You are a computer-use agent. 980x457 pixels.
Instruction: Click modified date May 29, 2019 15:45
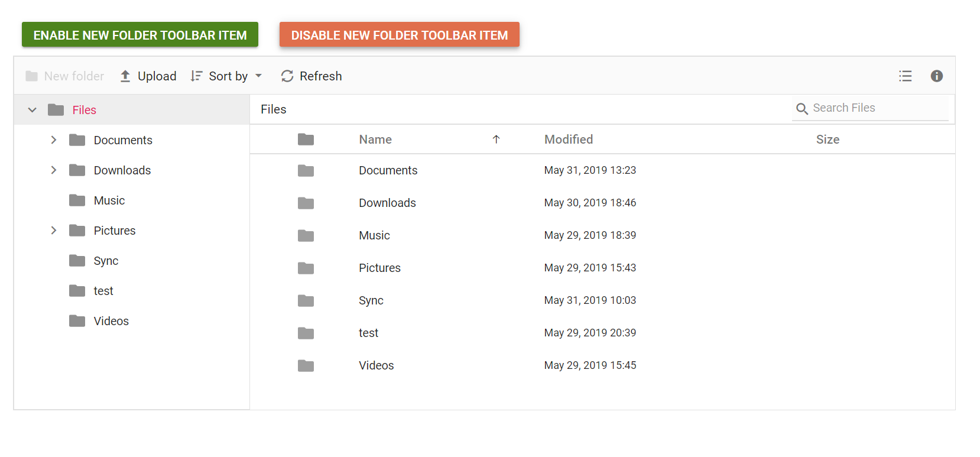[x=590, y=365]
